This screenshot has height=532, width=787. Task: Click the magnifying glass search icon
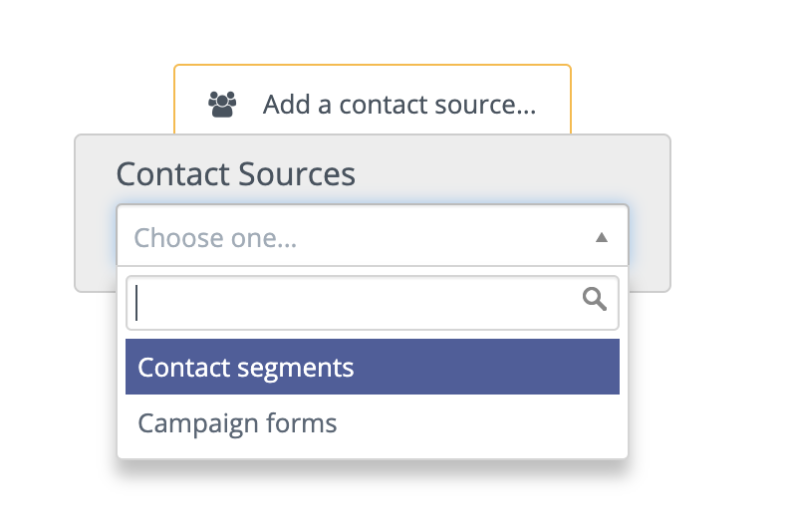(x=595, y=299)
